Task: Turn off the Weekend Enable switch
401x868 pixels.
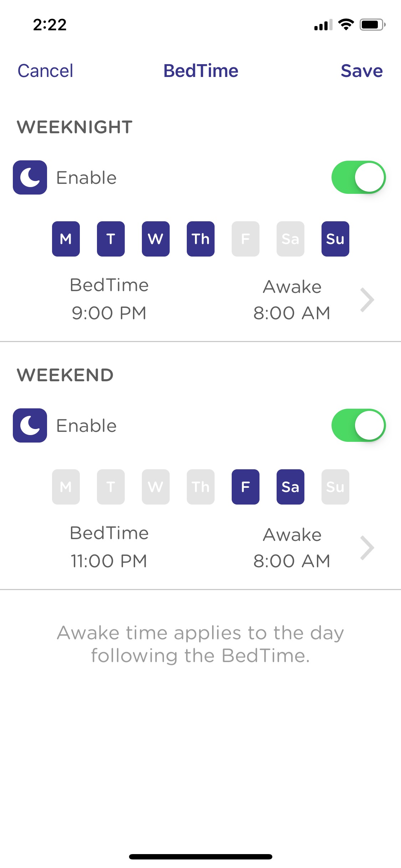Action: (x=359, y=425)
